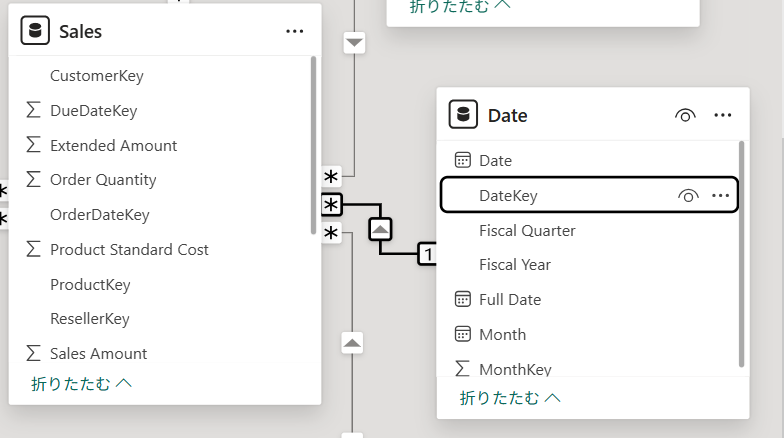The image size is (784, 438).
Task: Select the ProductKey field in Sales
Action: pyautogui.click(x=90, y=284)
